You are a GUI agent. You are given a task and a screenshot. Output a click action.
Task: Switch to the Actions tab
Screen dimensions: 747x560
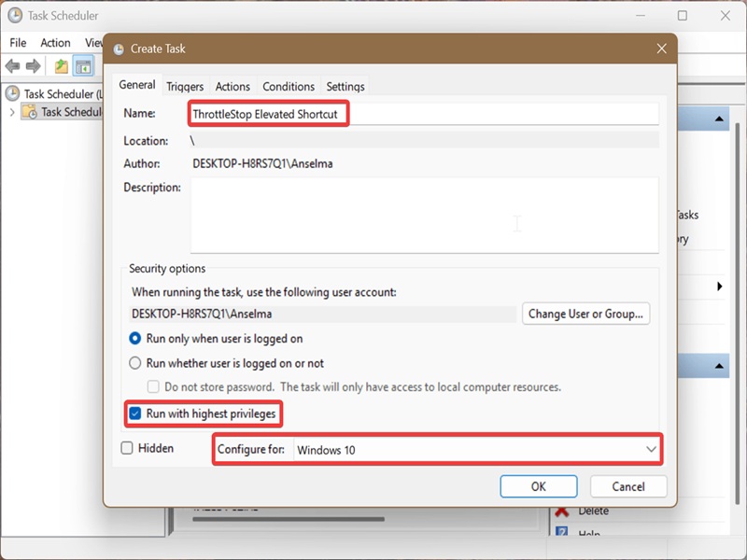tap(233, 87)
